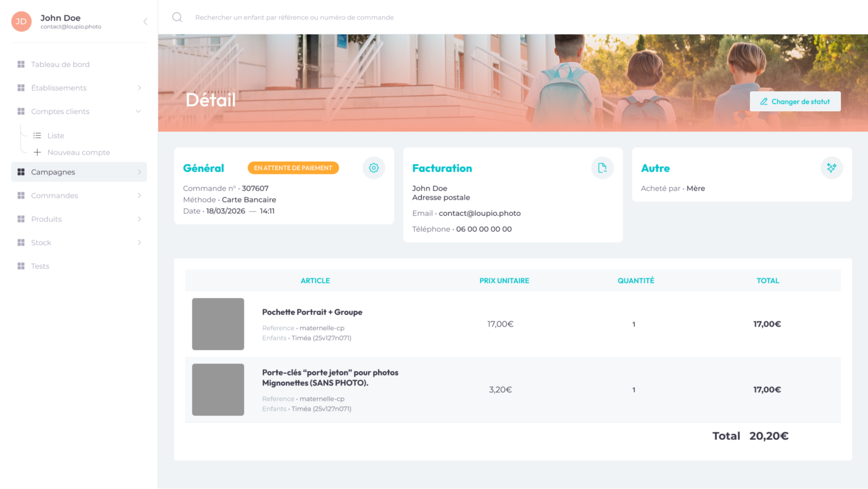Click the 3,20€ unit price
This screenshot has height=489, width=868.
pos(500,390)
